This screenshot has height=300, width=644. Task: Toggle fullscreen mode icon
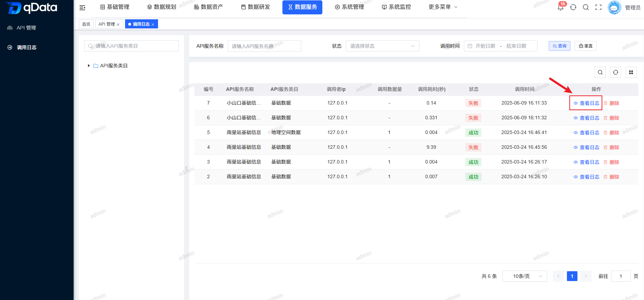(598, 7)
